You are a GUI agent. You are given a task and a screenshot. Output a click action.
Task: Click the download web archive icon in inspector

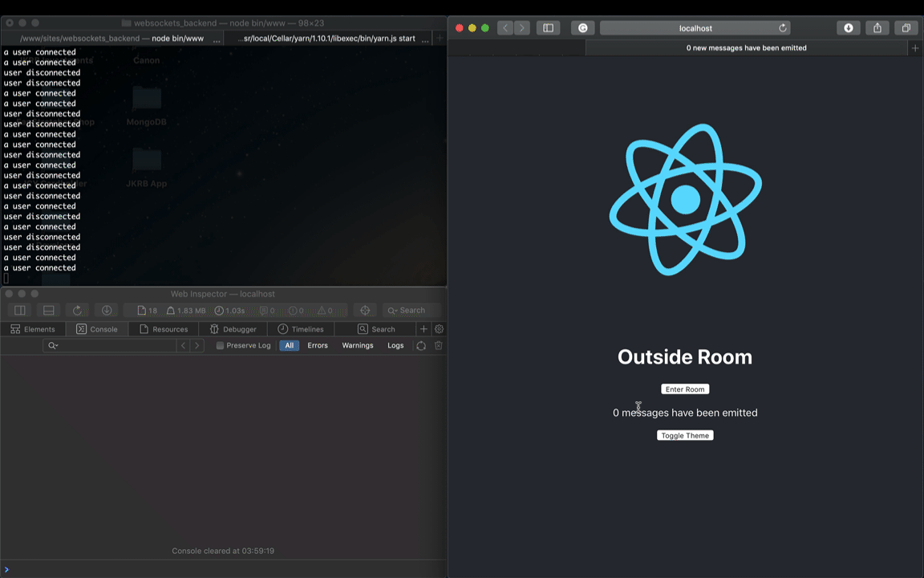pyautogui.click(x=107, y=310)
